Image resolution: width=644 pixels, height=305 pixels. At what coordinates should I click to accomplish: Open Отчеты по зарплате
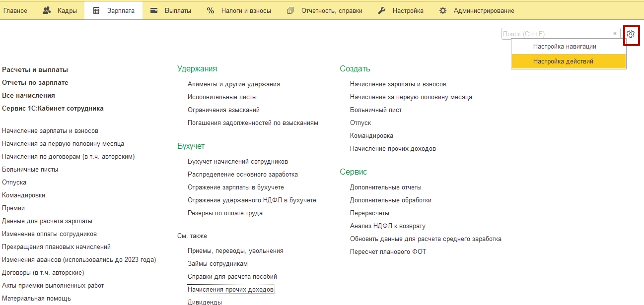[x=35, y=83]
